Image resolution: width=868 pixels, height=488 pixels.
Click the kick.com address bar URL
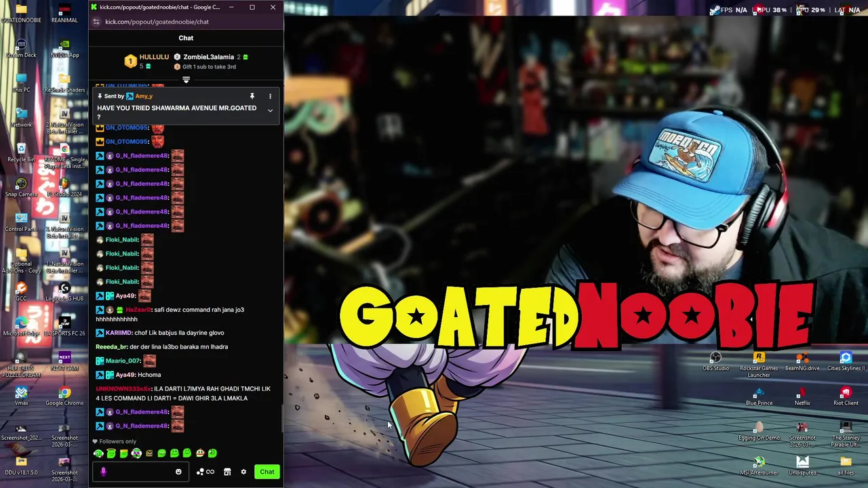[157, 22]
